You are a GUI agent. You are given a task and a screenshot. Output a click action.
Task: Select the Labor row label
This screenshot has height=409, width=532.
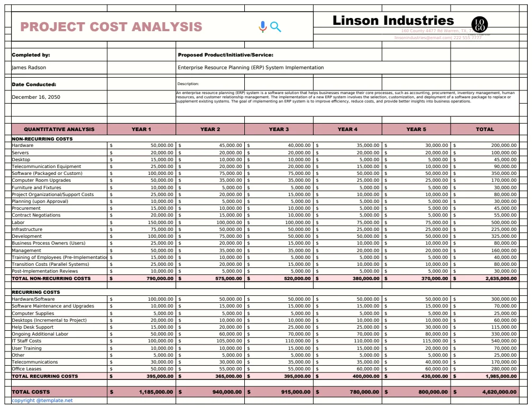pos(18,222)
